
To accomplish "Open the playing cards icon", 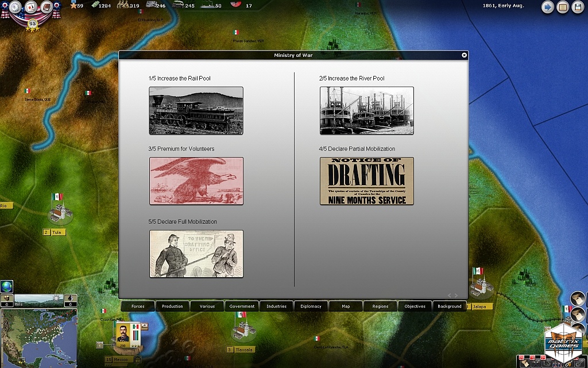I will [30, 7].
